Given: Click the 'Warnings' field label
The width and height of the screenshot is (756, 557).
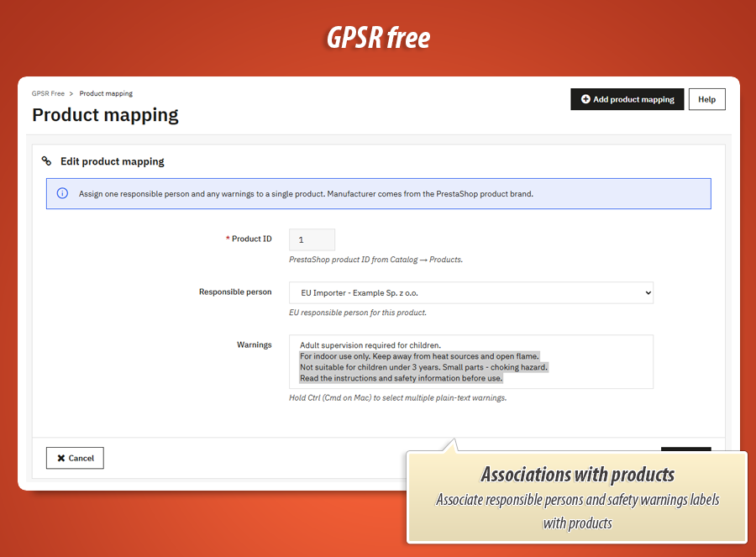Looking at the screenshot, I should point(254,344).
